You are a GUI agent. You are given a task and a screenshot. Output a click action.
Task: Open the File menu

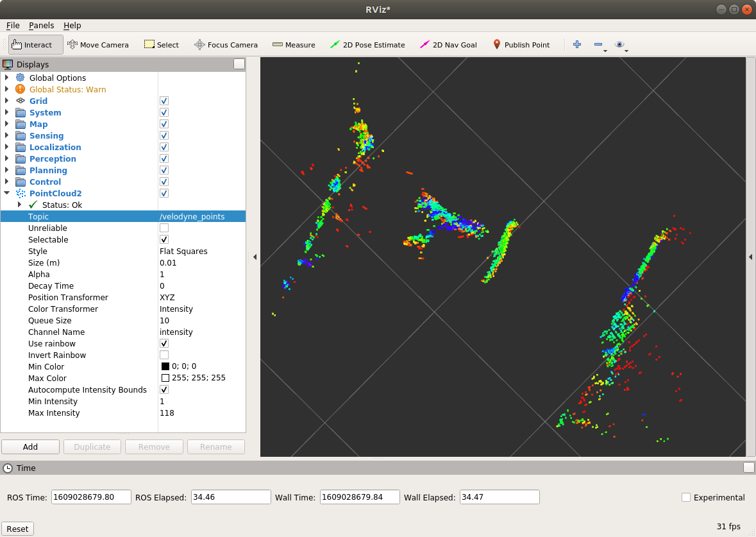coord(12,25)
